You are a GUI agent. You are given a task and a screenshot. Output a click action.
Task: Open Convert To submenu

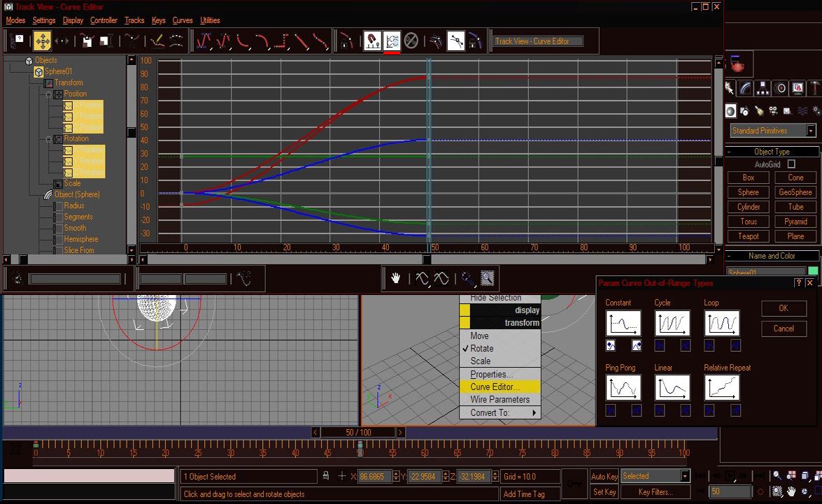[499, 412]
